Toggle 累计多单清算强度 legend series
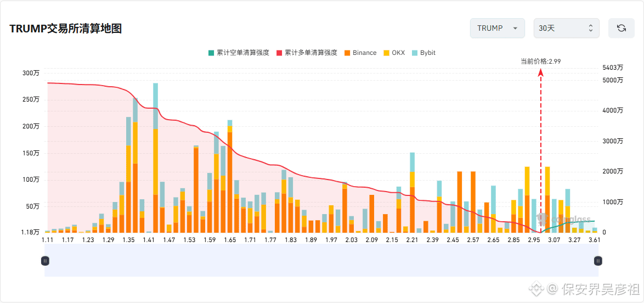 (307, 53)
